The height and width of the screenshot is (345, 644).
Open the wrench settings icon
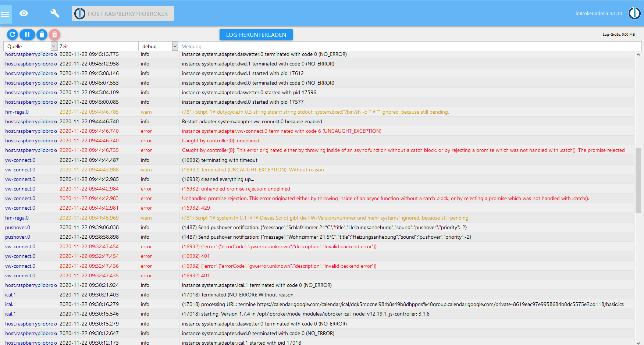point(55,14)
